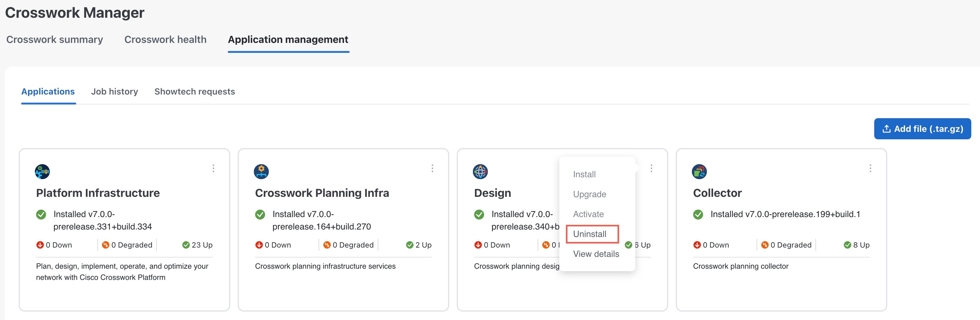Click the red Down icon on Collector card
This screenshot has height=320, width=980.
pyautogui.click(x=697, y=245)
